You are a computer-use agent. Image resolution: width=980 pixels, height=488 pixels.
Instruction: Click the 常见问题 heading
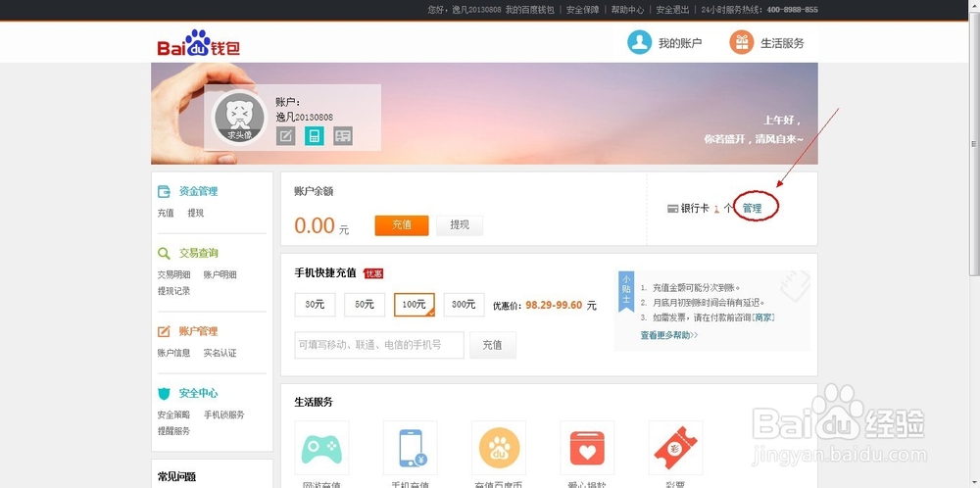click(176, 477)
